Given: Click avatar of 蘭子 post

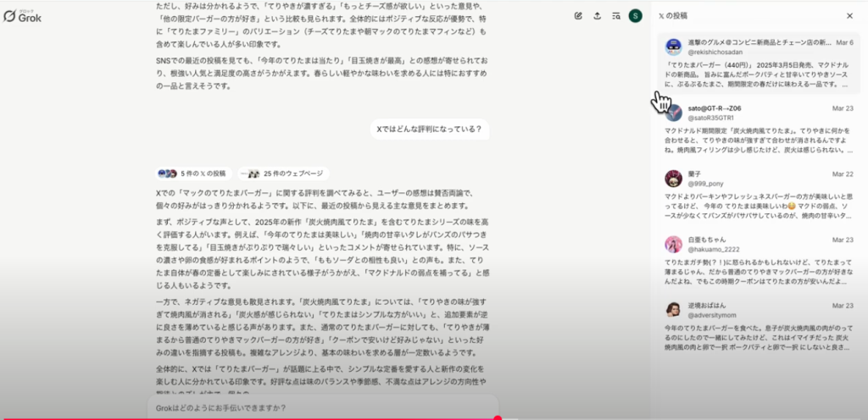Looking at the screenshot, I should pos(673,179).
